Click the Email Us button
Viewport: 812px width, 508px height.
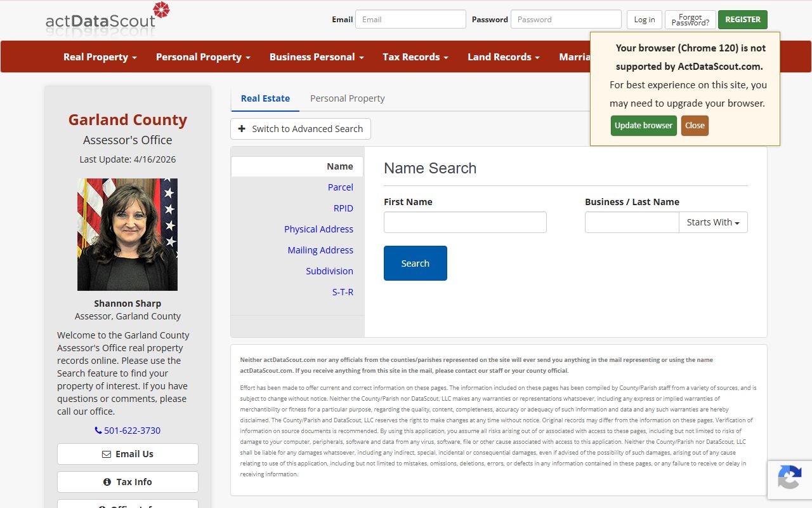128,454
